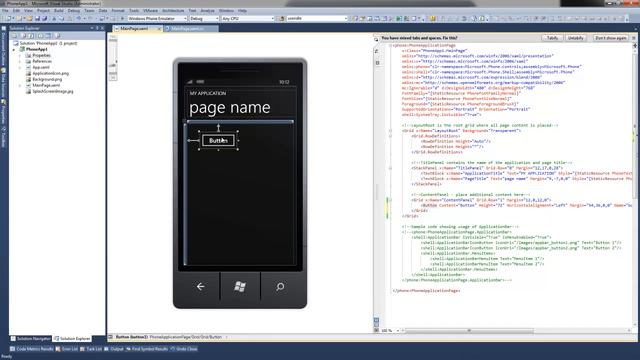Open the Task List tab

[x=91, y=349]
